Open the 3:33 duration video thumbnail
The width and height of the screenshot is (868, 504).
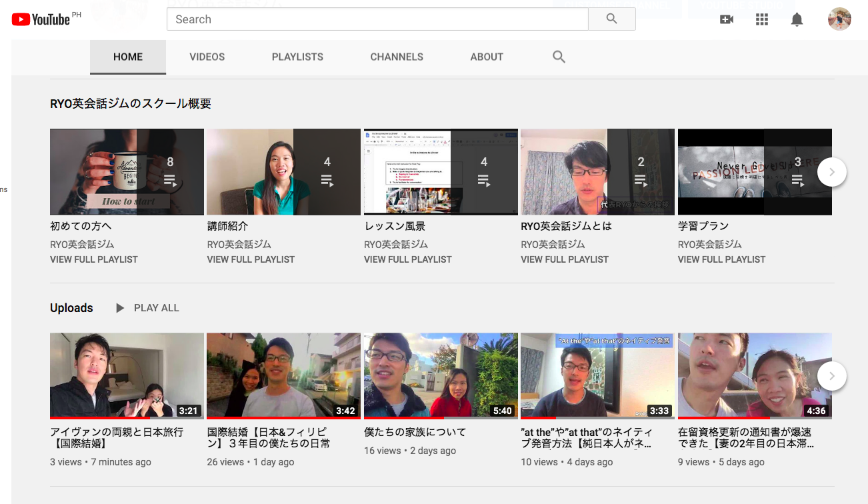tap(597, 376)
